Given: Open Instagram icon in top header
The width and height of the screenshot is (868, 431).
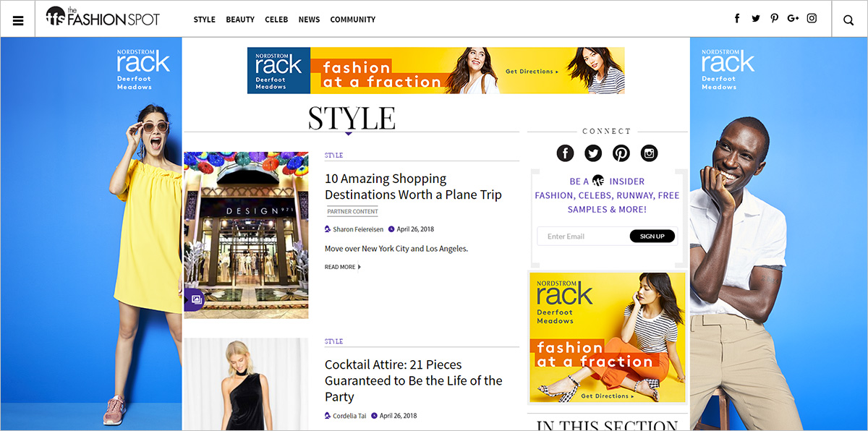Looking at the screenshot, I should pyautogui.click(x=812, y=19).
